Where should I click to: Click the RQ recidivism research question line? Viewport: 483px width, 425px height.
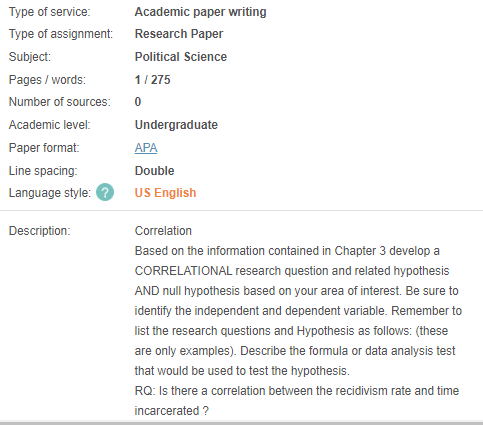click(297, 401)
